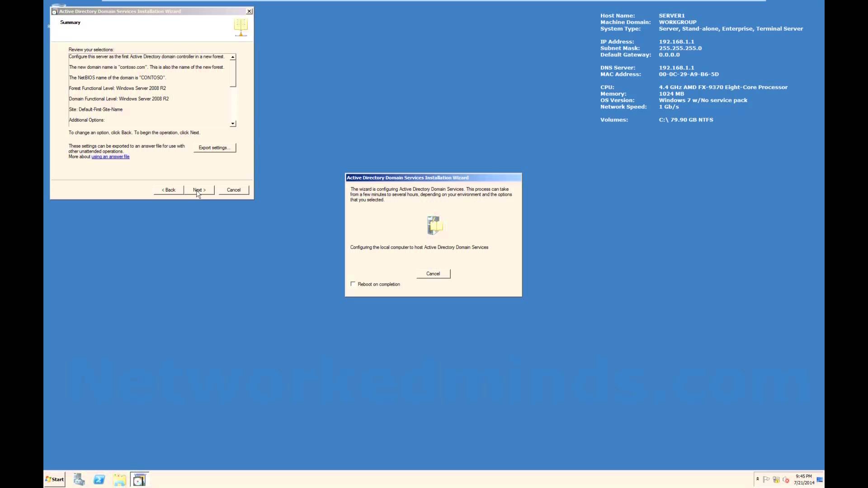Select the 'Forest Functional Level: Windows Server 2008 R2' line
This screenshot has width=868, height=488.
click(x=118, y=88)
